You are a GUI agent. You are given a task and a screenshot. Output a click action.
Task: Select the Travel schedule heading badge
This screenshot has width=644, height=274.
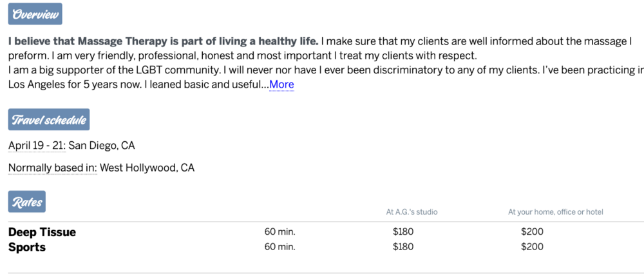coord(48,121)
